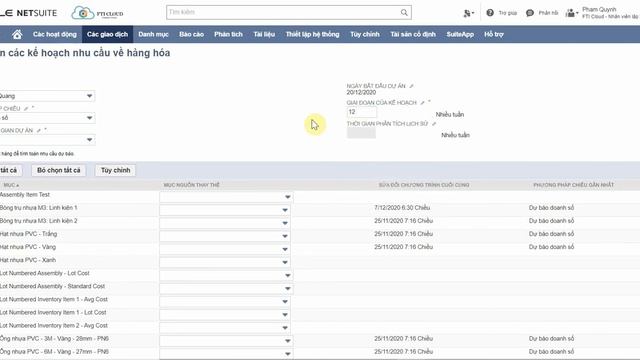Click the Bỏ chọn tất cả button
This screenshot has height=360, width=640.
pyautogui.click(x=59, y=170)
